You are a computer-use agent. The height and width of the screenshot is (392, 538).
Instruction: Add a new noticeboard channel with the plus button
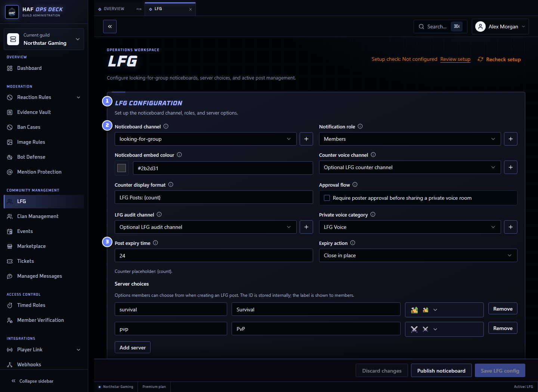306,139
